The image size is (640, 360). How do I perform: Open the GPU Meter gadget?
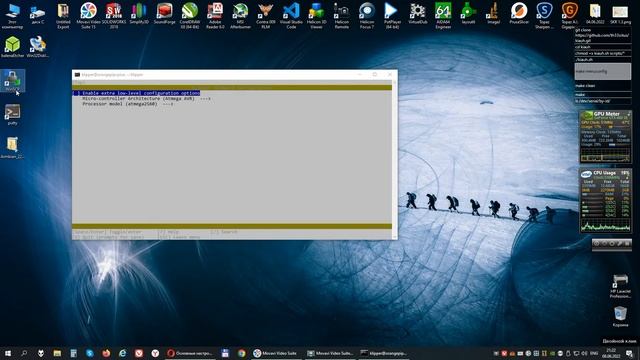pyautogui.click(x=605, y=136)
